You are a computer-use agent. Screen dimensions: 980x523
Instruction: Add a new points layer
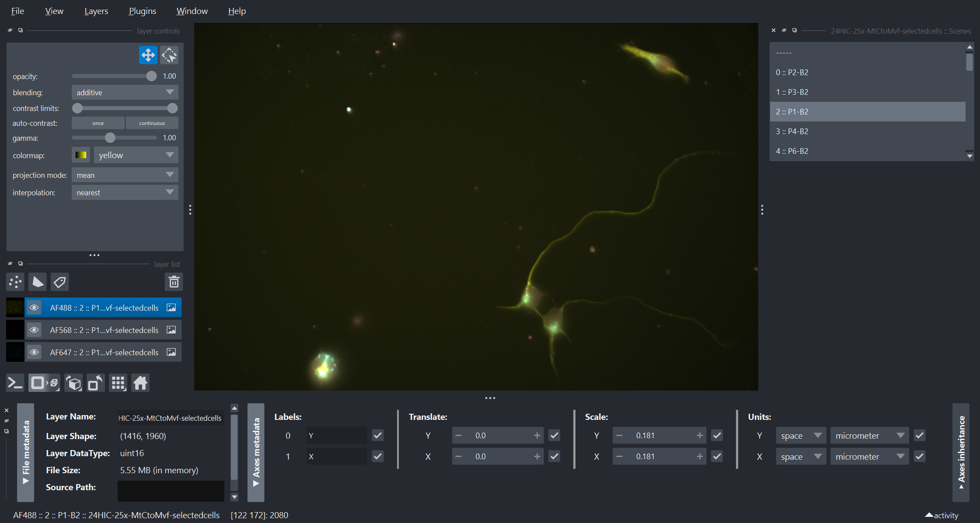tap(15, 282)
